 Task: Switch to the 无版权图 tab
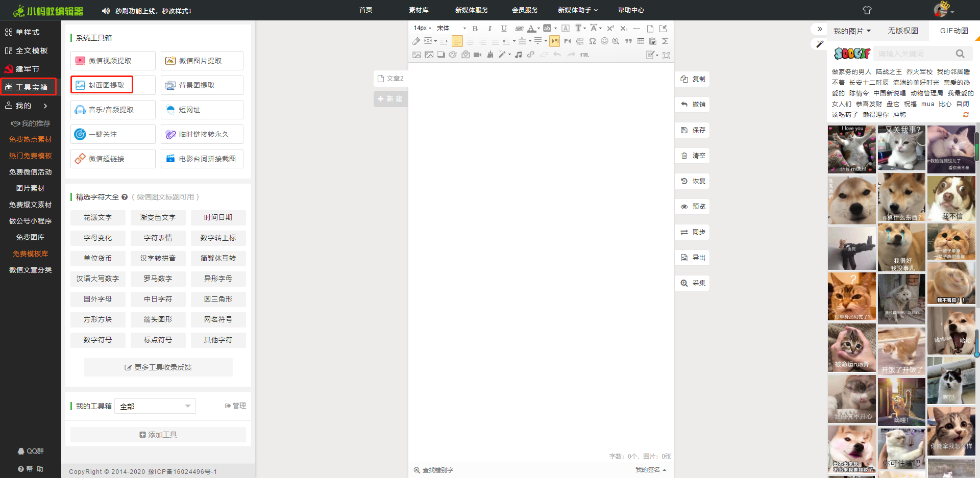point(902,31)
